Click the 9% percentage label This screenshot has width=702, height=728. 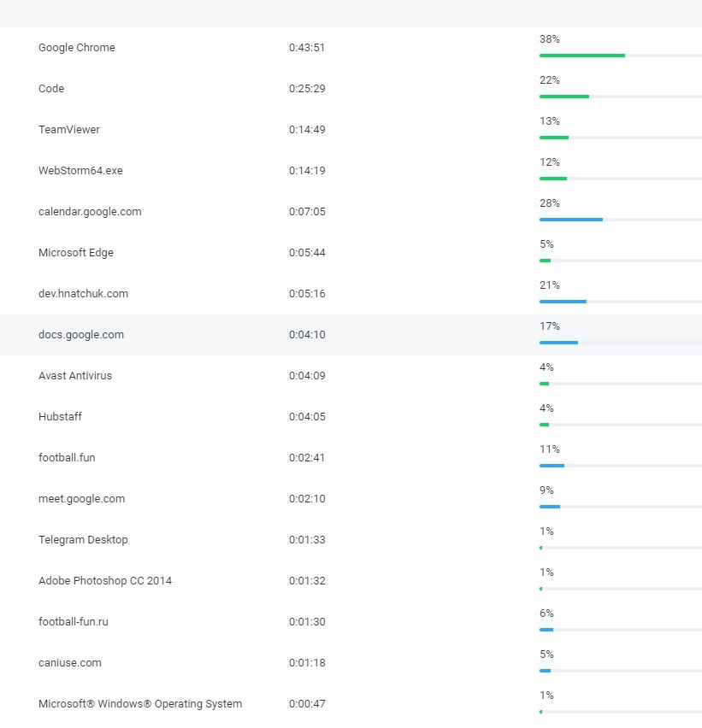546,490
